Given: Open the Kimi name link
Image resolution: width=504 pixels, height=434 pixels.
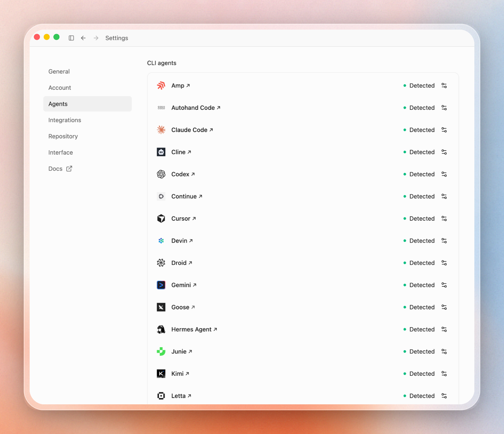Looking at the screenshot, I should click(180, 374).
